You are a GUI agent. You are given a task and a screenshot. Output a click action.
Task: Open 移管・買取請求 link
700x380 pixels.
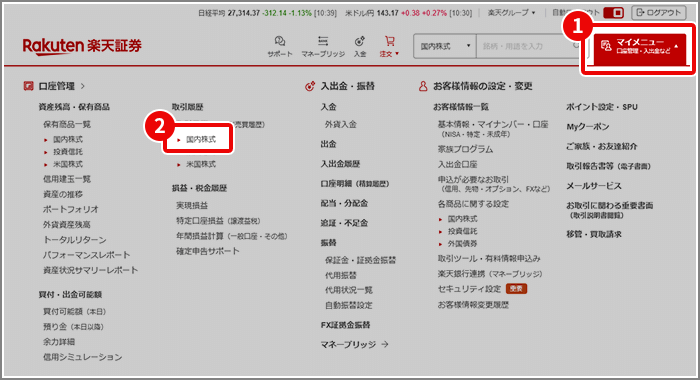pyautogui.click(x=594, y=234)
